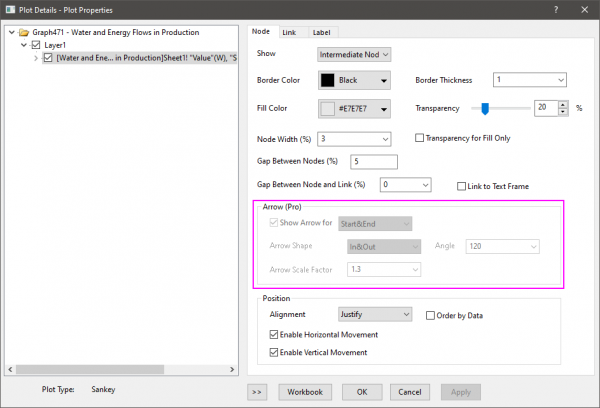Enable Order by Data checkbox
The image size is (600, 408).
431,315
